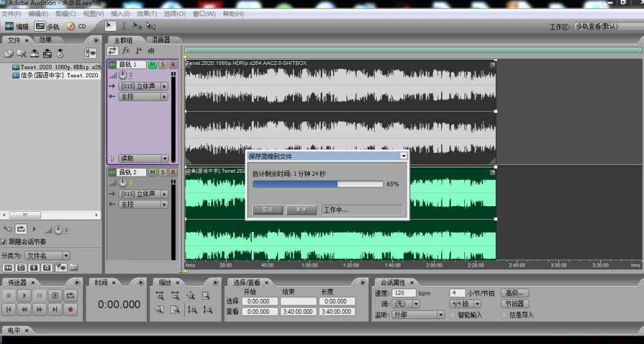This screenshot has width=644, height=344.
Task: Toggle the show loop files filter icon
Action: (x=21, y=267)
